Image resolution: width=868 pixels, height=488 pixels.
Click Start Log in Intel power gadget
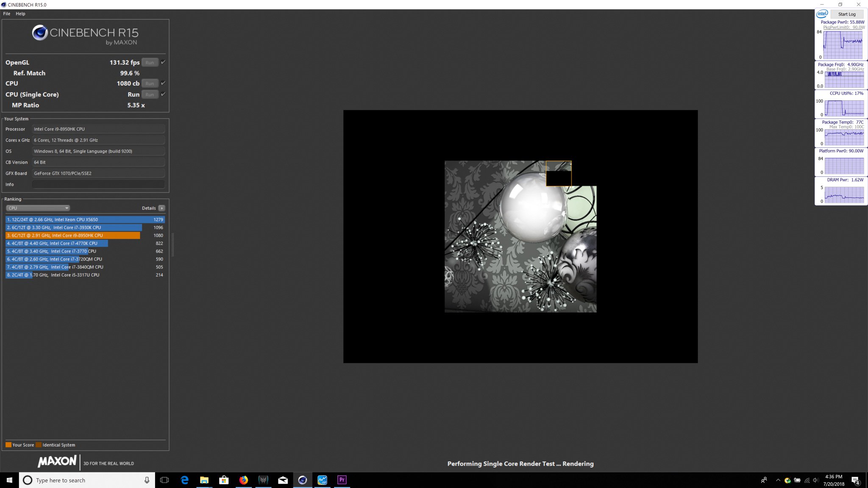[847, 14]
